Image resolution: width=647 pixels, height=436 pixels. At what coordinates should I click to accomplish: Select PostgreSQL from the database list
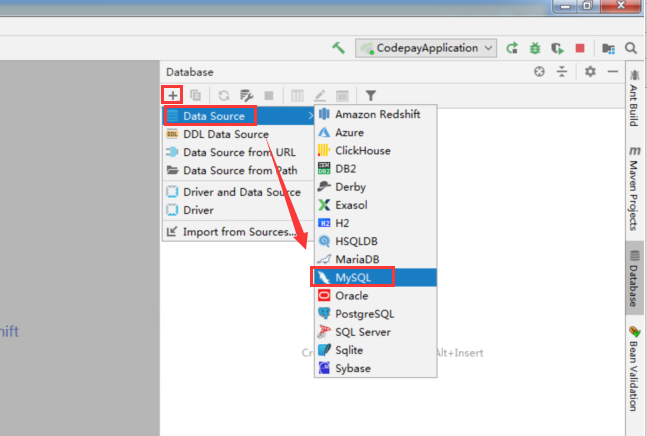coord(375,314)
